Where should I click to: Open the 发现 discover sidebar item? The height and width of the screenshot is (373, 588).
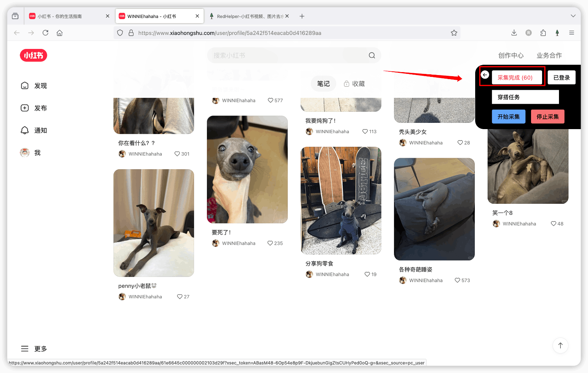[34, 86]
